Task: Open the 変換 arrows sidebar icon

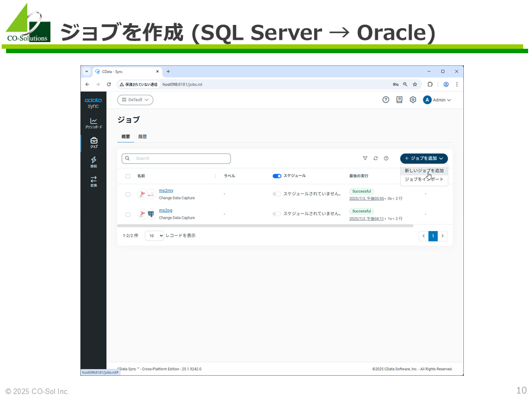Action: [94, 181]
